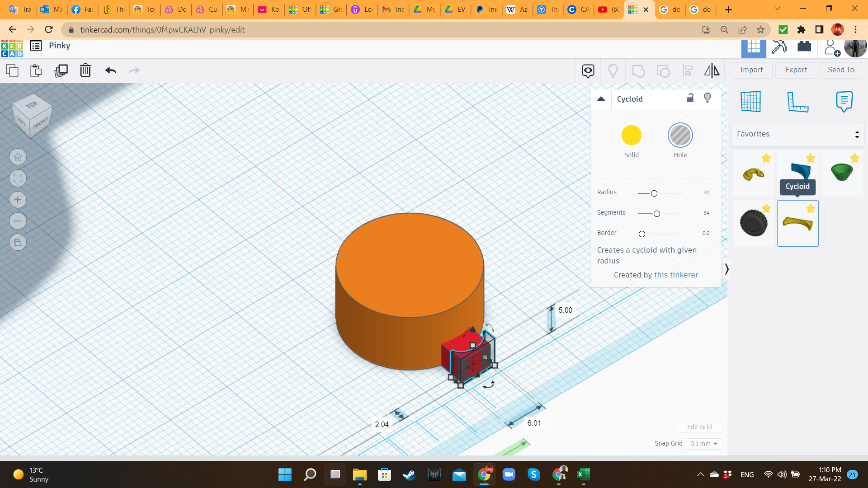The height and width of the screenshot is (488, 868).
Task: Open the Import dialog
Action: point(751,70)
